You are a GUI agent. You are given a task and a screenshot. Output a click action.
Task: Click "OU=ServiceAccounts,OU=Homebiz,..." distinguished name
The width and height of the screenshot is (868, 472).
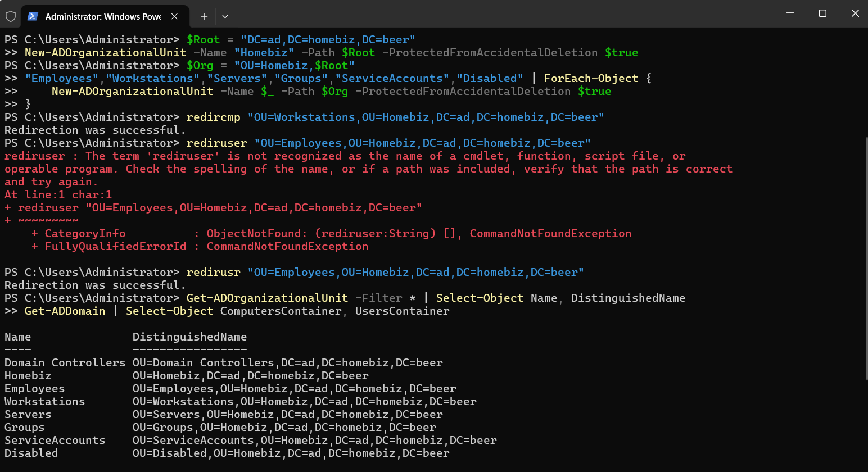(315, 440)
